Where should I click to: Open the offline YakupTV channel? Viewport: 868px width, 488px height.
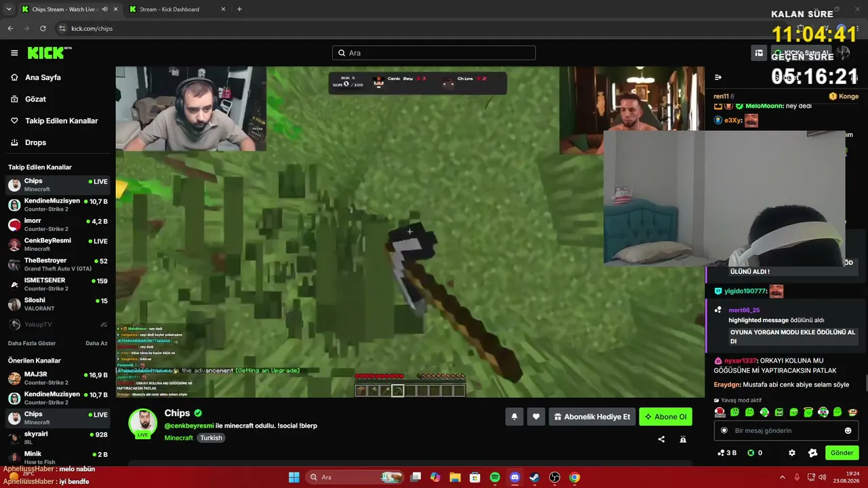[x=58, y=325]
